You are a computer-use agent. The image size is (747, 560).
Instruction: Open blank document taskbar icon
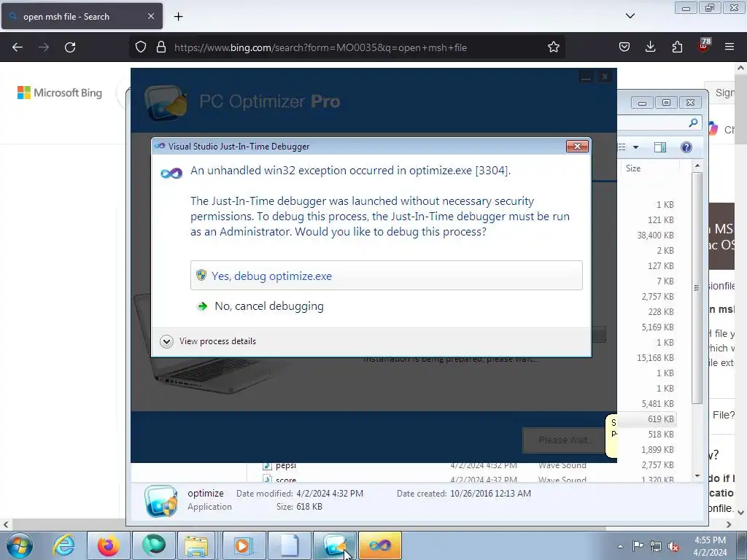[x=289, y=545]
